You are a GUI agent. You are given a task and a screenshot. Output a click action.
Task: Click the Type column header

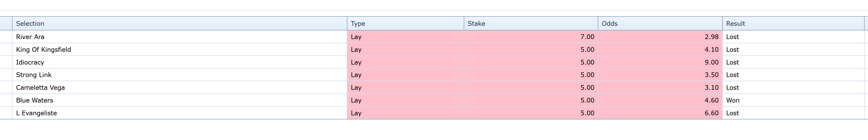(x=358, y=24)
